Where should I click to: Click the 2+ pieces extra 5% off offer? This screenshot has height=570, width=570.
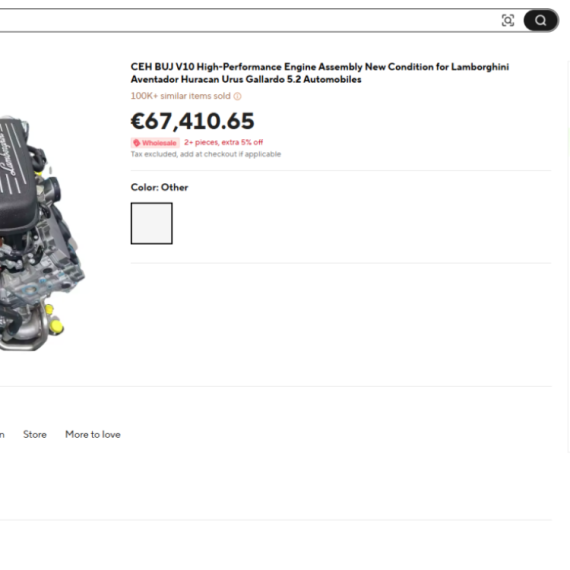(x=223, y=142)
